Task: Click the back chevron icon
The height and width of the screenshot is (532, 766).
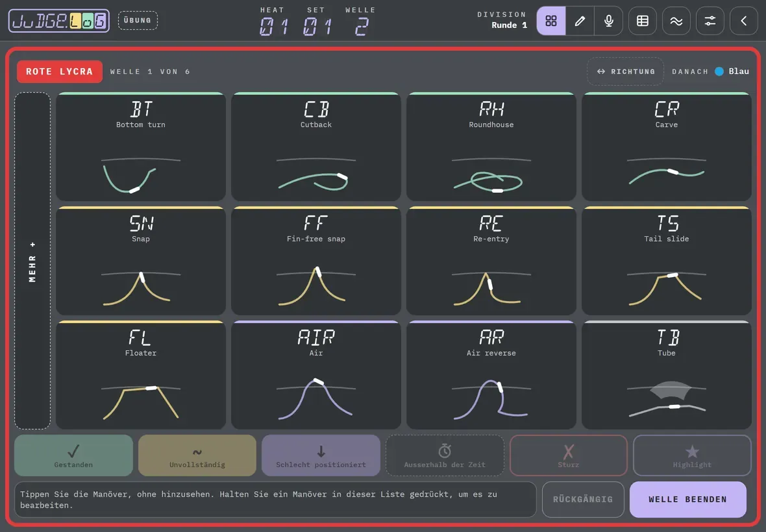Action: (x=743, y=21)
